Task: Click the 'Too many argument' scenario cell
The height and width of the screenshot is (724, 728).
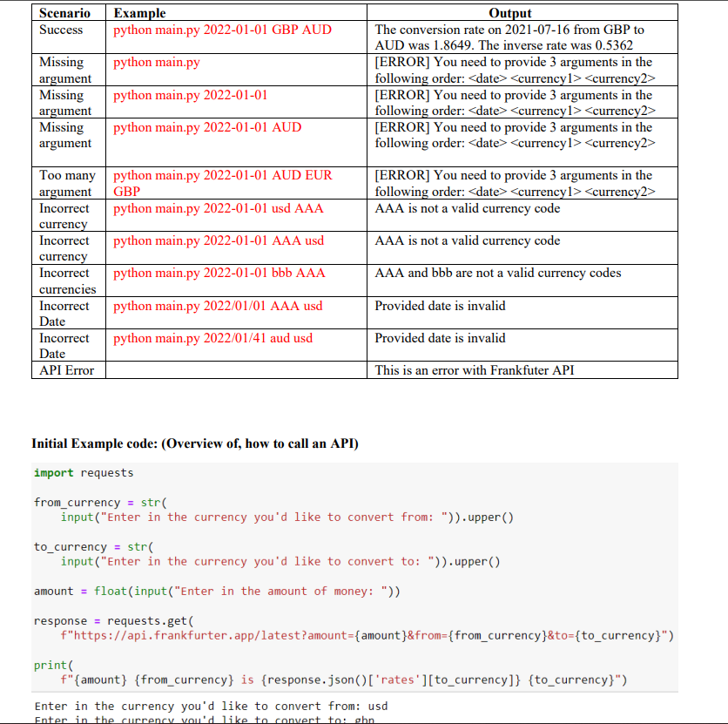Action: pos(67,184)
